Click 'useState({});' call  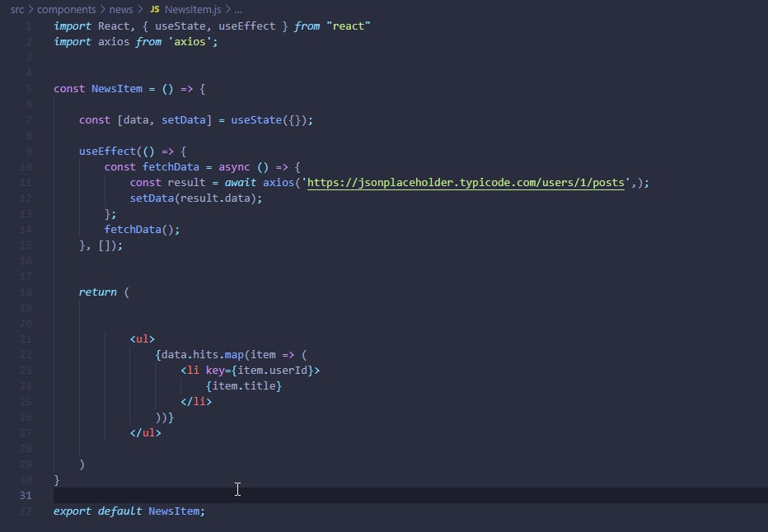tap(272, 120)
